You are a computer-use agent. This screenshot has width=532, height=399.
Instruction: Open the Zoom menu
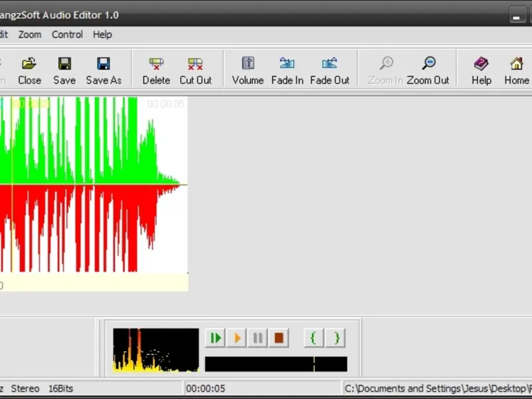[29, 35]
